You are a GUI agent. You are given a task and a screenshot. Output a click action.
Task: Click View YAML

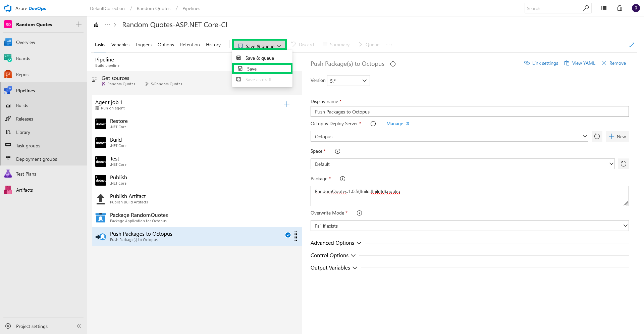tap(580, 63)
